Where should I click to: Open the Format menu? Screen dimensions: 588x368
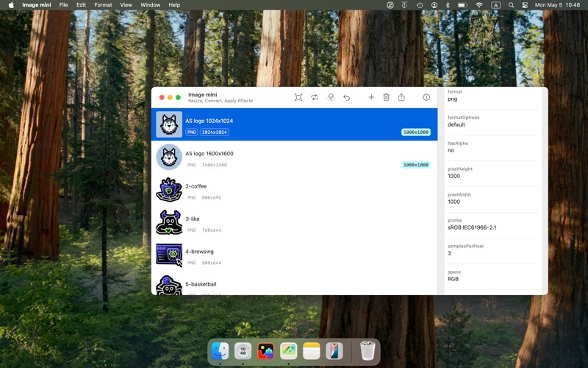tap(103, 5)
